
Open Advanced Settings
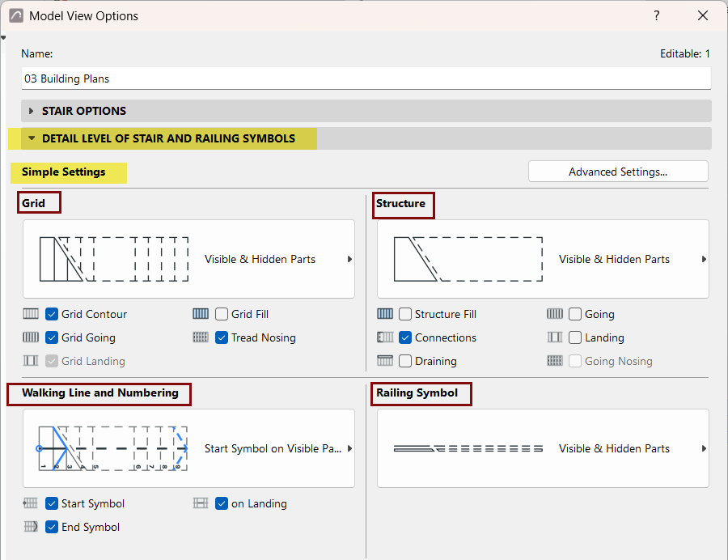(618, 172)
